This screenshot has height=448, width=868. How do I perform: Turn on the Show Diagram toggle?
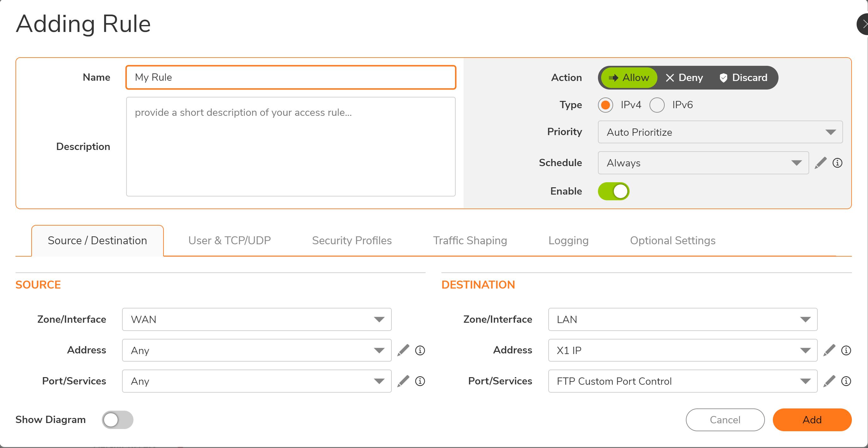pyautogui.click(x=118, y=420)
